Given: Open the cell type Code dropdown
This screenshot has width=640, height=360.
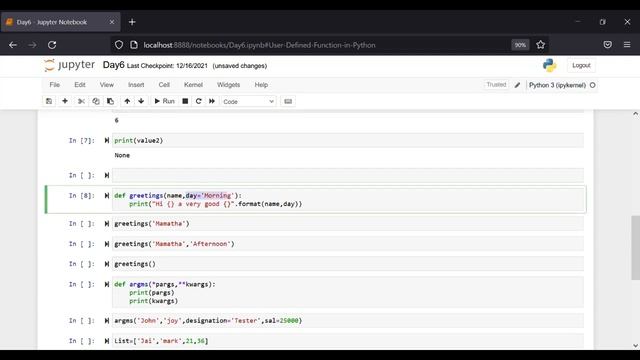Looking at the screenshot, I should click(x=249, y=101).
